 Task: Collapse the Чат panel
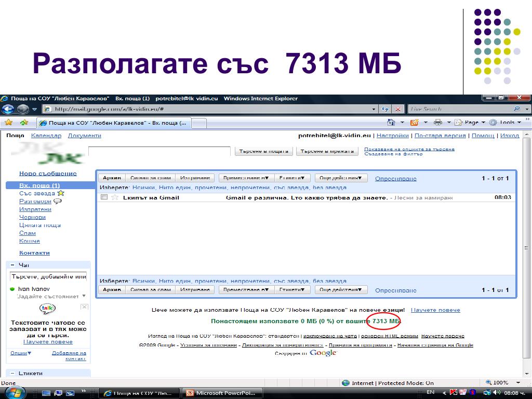[x=12, y=265]
